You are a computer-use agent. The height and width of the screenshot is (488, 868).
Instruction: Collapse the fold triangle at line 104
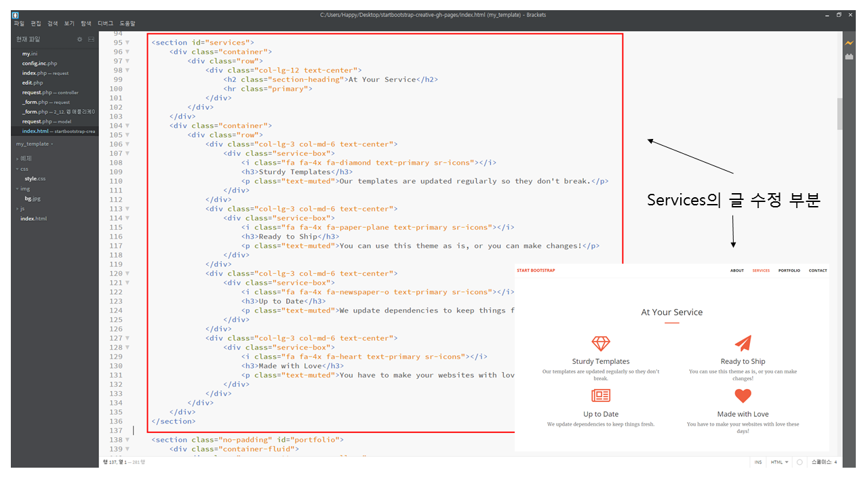click(x=127, y=125)
